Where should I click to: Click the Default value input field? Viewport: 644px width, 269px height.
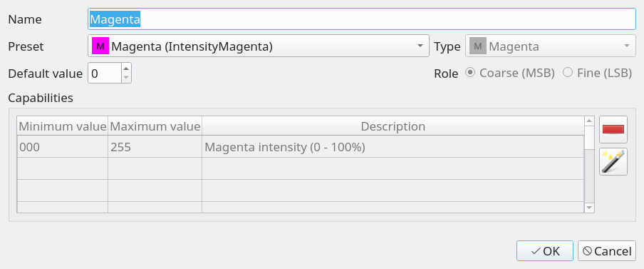(105, 73)
